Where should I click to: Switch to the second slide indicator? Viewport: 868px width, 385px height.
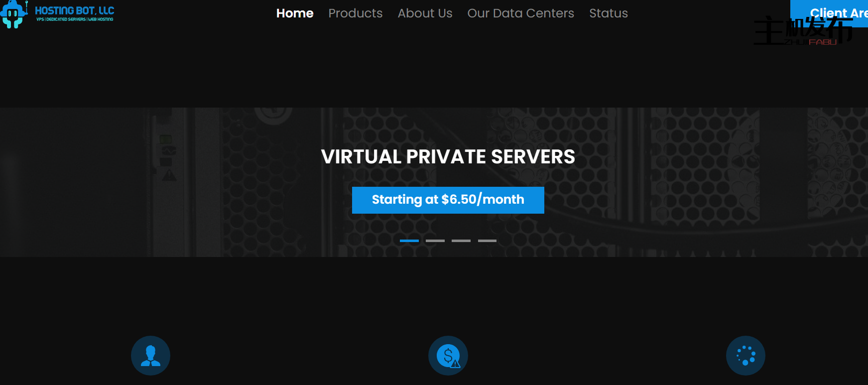coord(435,241)
